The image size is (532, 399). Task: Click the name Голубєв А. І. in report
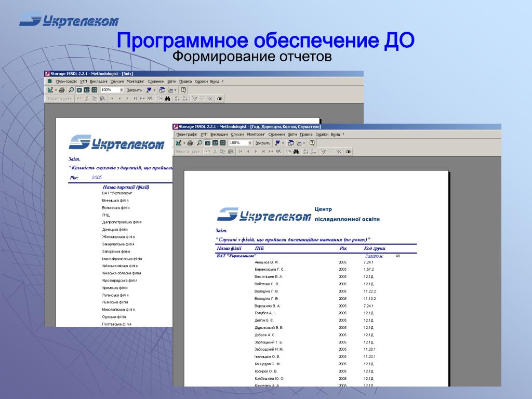(265, 313)
